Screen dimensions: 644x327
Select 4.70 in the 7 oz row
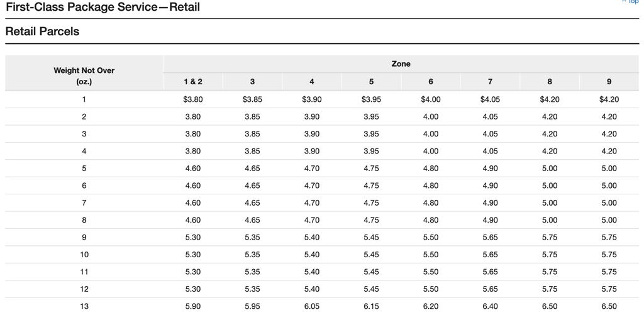coord(312,203)
